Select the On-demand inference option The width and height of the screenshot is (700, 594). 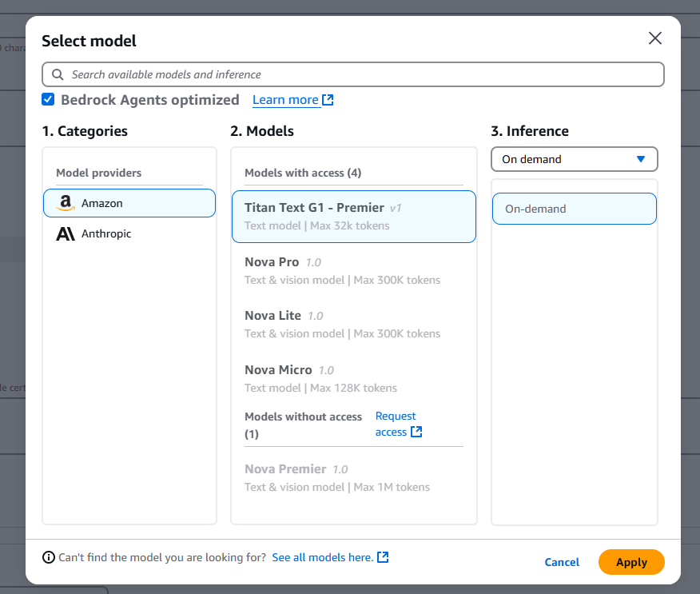click(x=574, y=208)
